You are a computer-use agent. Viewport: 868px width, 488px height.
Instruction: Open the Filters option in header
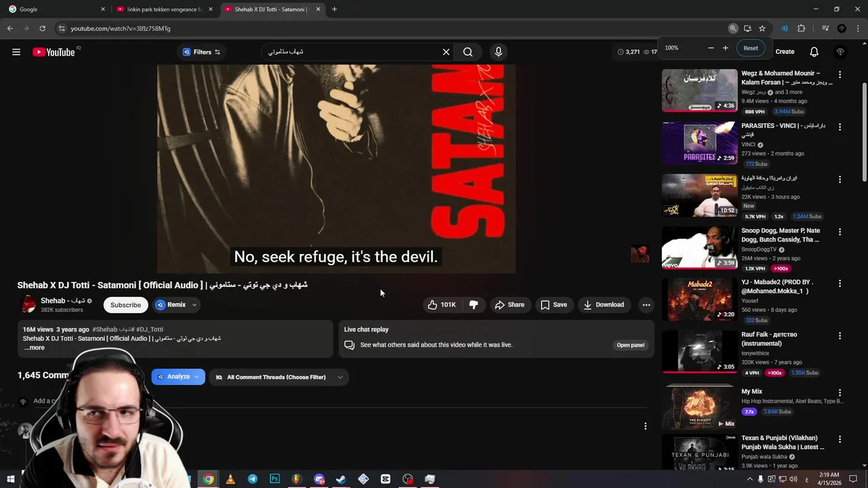tap(201, 52)
